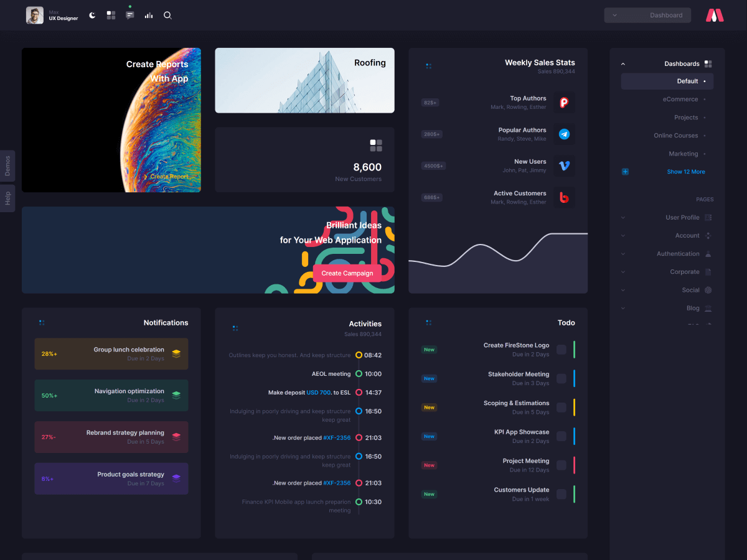Click the bar chart stats icon

click(149, 15)
